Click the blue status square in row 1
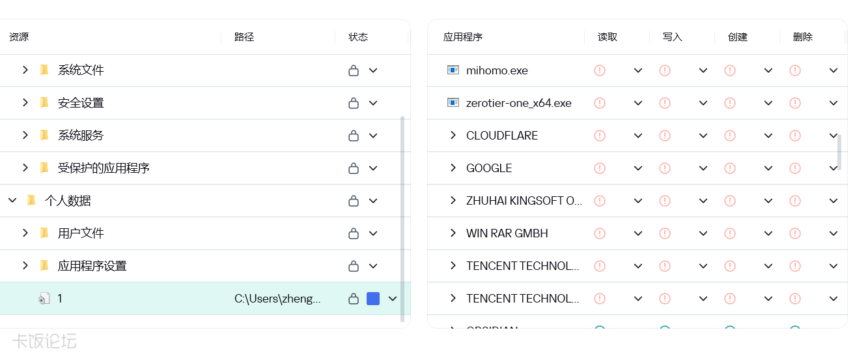Viewport: 868px width, 356px height. coord(373,299)
